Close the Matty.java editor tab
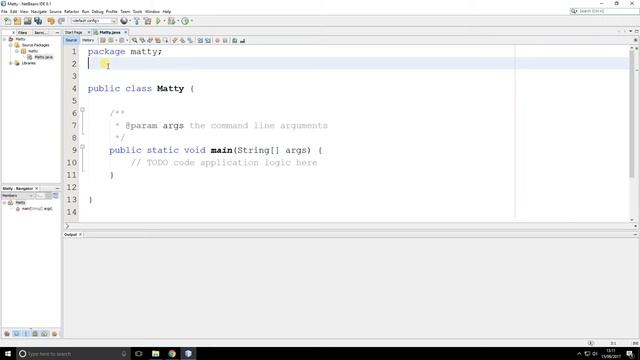Screen dimensions: 640x360 point(126,32)
